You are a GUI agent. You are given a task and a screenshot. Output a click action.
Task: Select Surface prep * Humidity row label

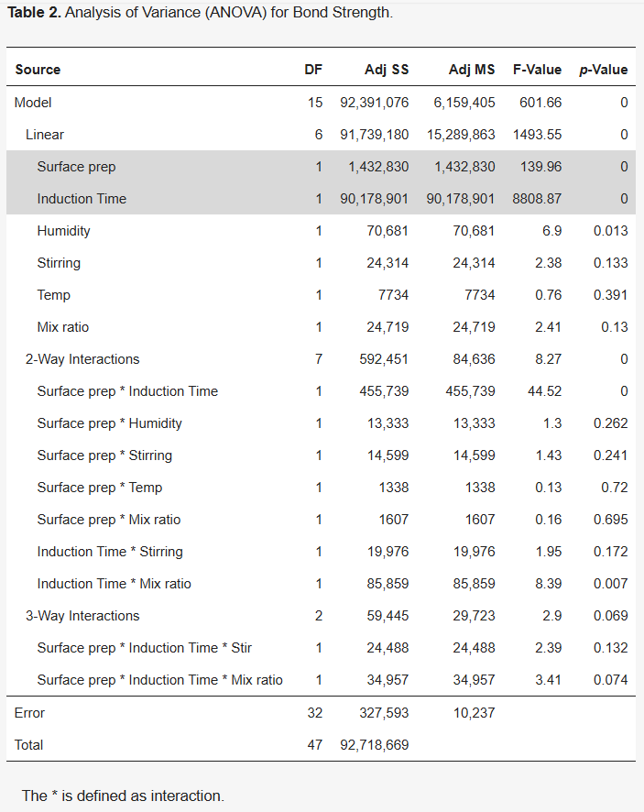coord(109,423)
